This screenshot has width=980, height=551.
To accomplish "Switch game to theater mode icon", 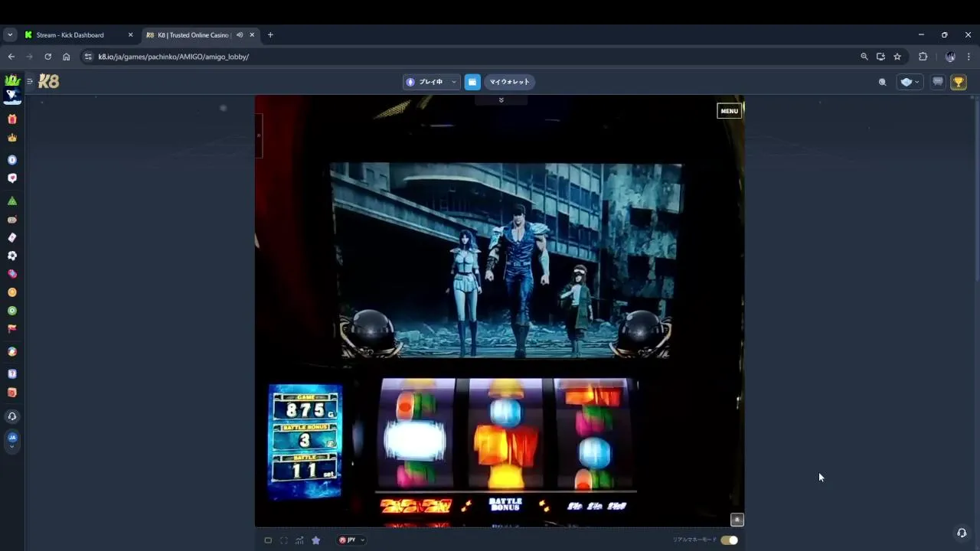I will click(268, 540).
